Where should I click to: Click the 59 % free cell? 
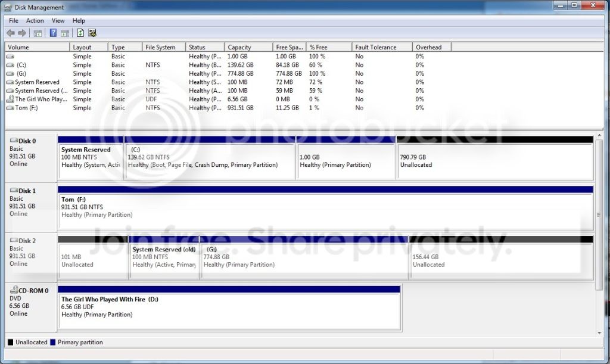pos(316,91)
